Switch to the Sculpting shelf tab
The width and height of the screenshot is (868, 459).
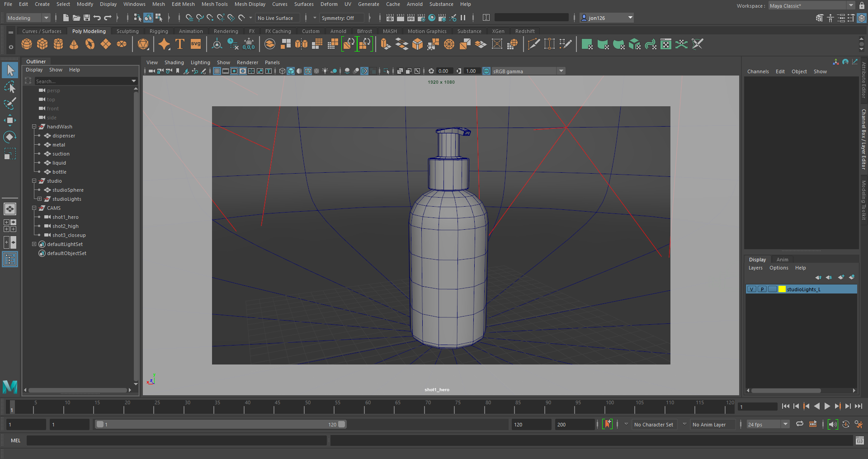127,31
